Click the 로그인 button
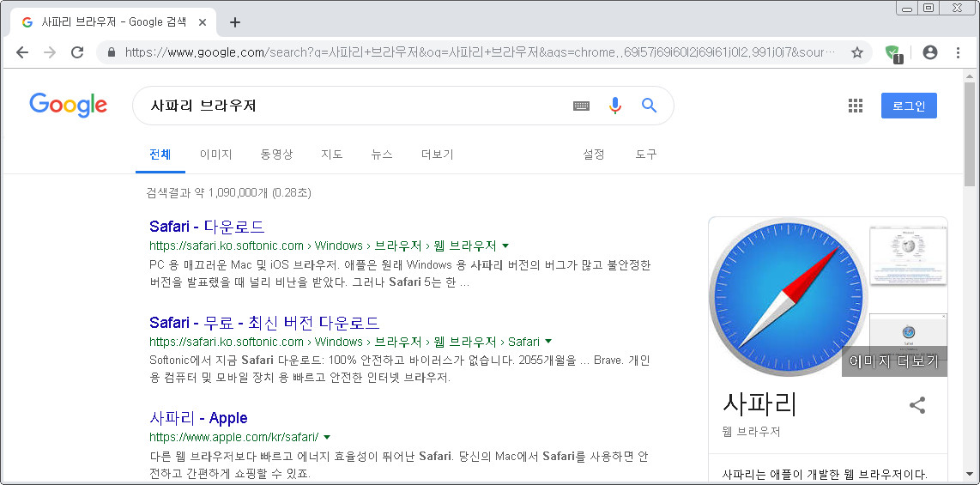Image resolution: width=980 pixels, height=485 pixels. [x=909, y=106]
